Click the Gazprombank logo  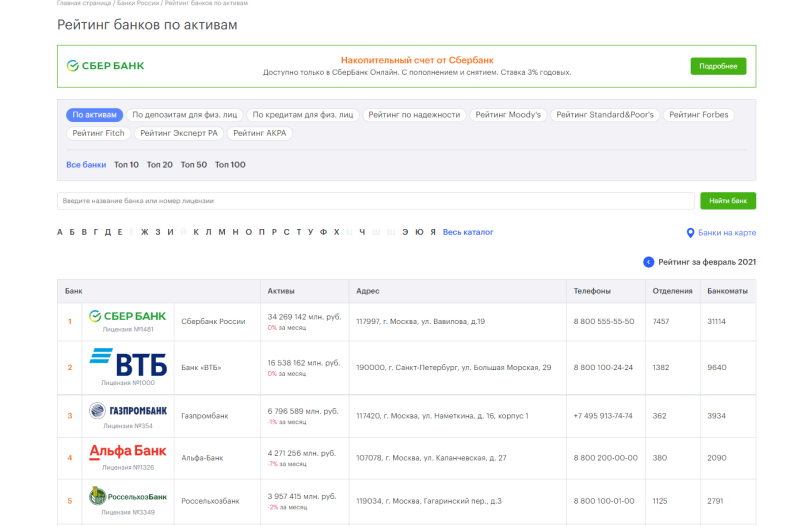(x=128, y=411)
